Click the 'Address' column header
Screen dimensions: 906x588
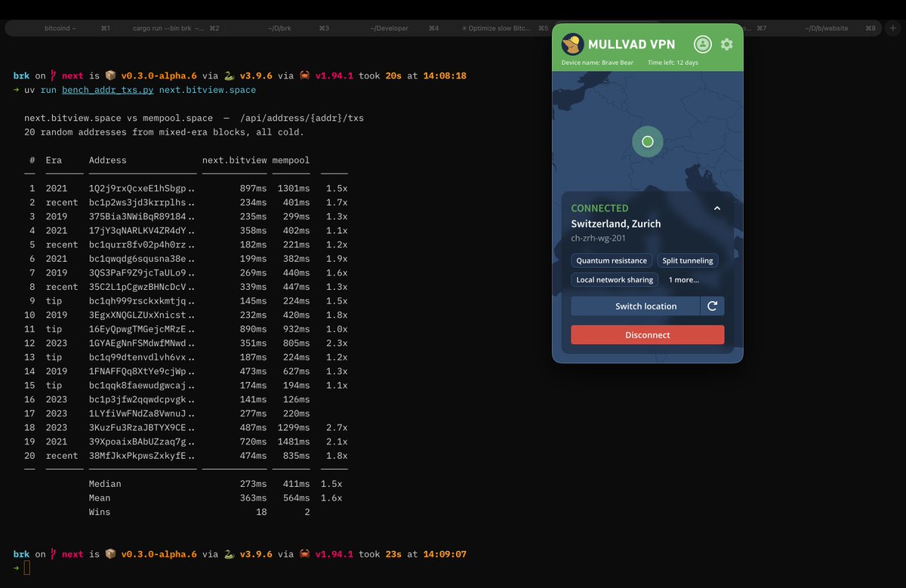coord(108,160)
